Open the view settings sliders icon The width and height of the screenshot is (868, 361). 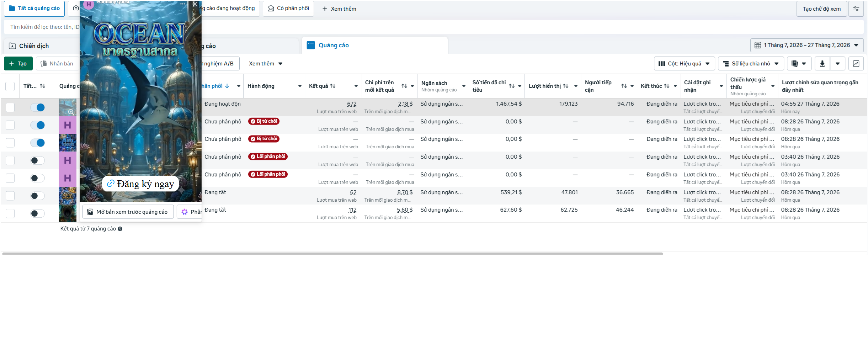[x=856, y=9]
